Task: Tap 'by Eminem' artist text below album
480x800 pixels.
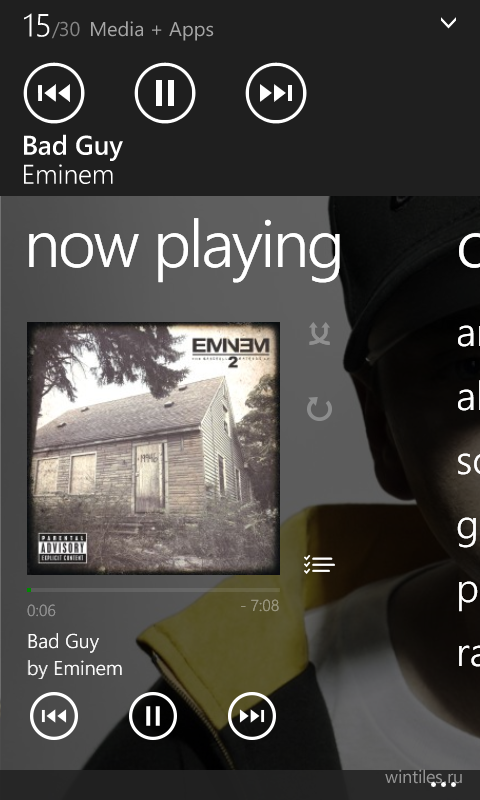Action: pos(75,668)
